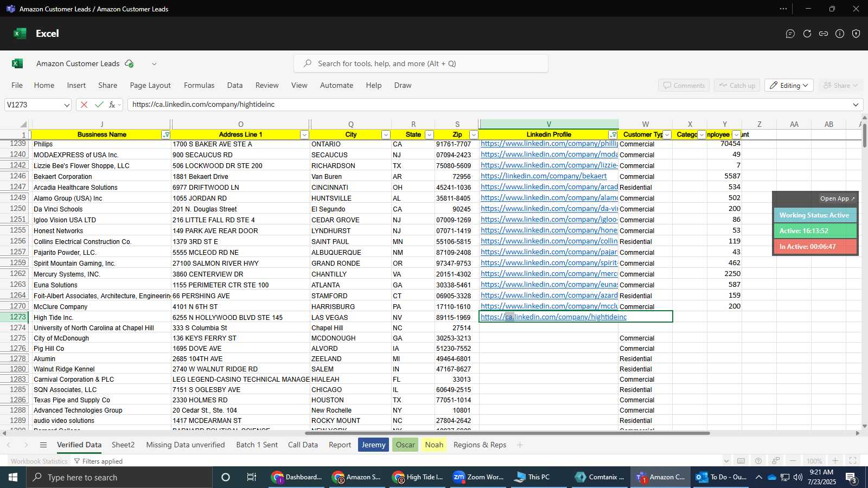
Task: Switch to the Sheet2 worksheet tab
Action: pos(123,445)
